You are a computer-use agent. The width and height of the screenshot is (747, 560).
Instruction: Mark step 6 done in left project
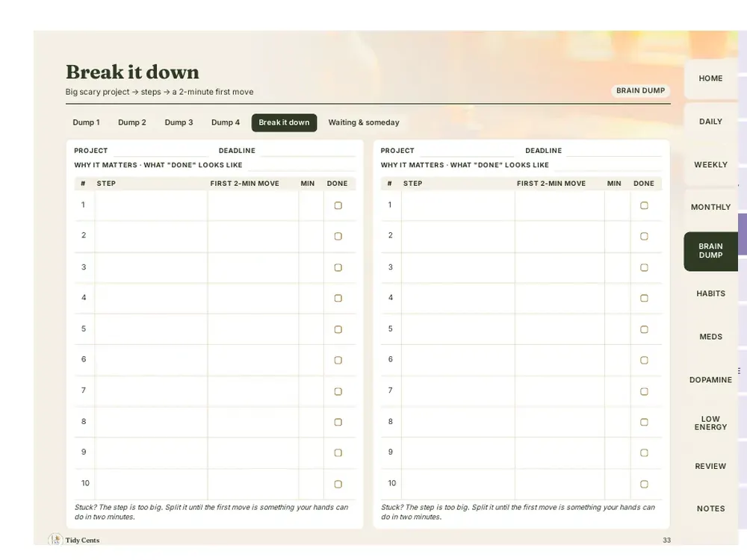tap(338, 361)
